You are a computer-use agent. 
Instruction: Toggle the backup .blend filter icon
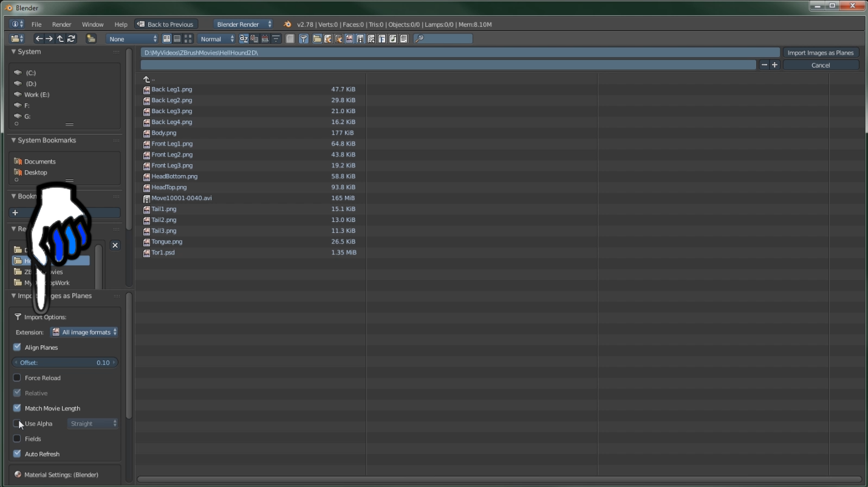point(339,39)
